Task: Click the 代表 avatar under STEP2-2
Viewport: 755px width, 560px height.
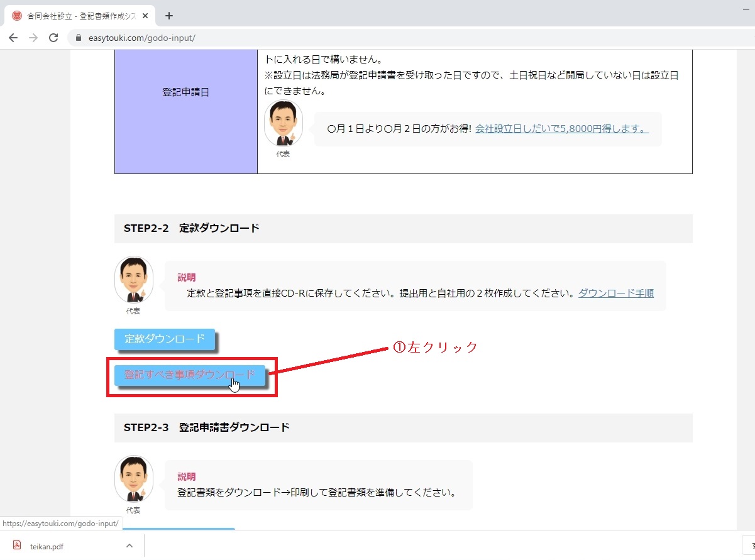Action: [x=133, y=280]
